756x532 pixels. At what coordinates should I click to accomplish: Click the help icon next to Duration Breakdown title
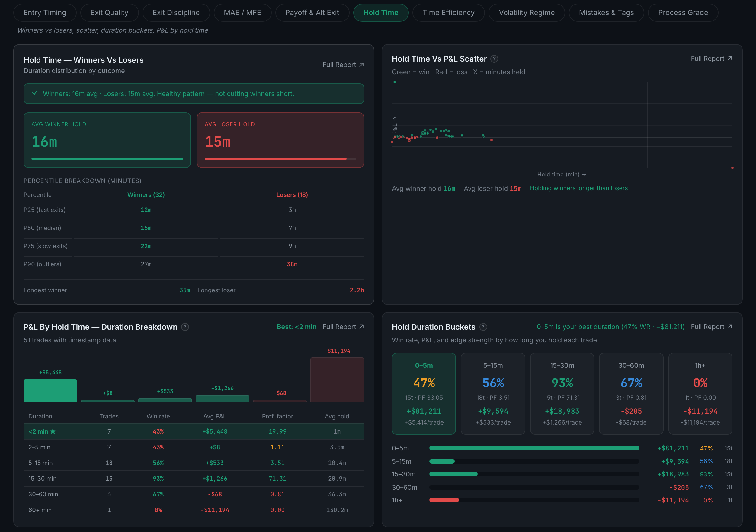185,327
